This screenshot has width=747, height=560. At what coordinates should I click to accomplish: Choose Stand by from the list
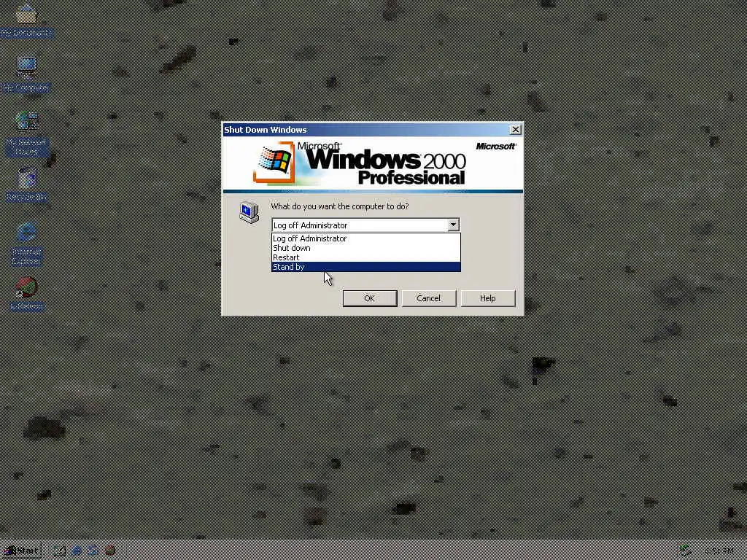(x=366, y=267)
